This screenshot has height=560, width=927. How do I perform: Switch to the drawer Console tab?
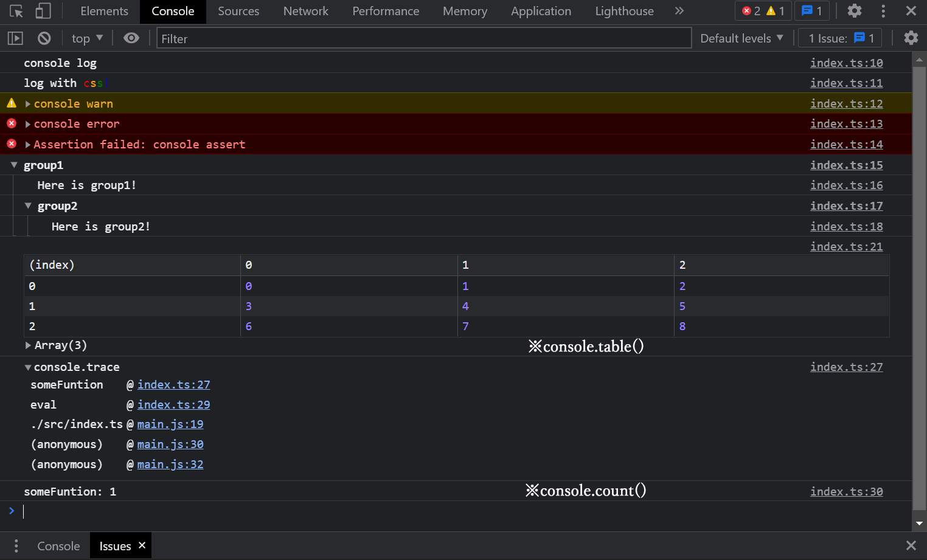58,546
